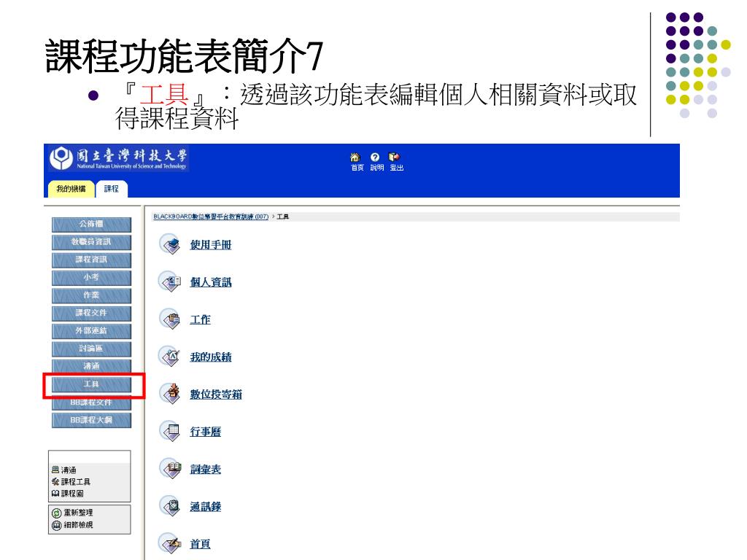Click the 詞彙表 glossary icon
This screenshot has height=560, width=747.
coord(169,469)
